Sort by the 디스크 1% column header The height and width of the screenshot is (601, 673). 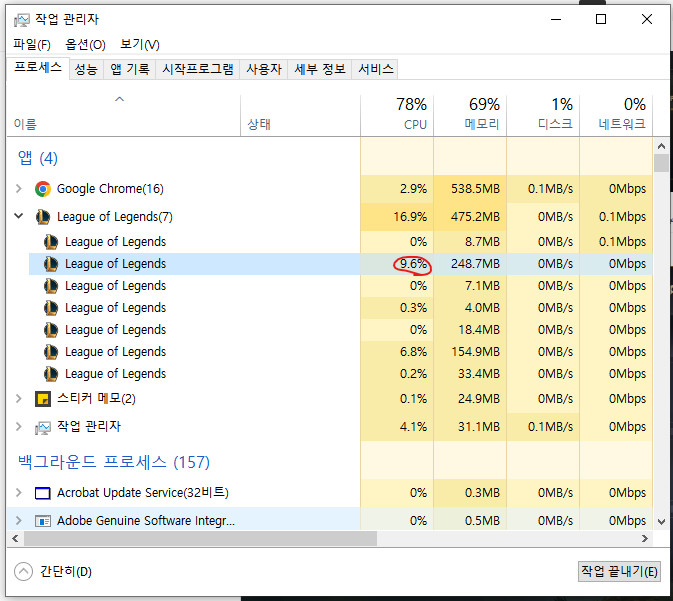pyautogui.click(x=543, y=115)
